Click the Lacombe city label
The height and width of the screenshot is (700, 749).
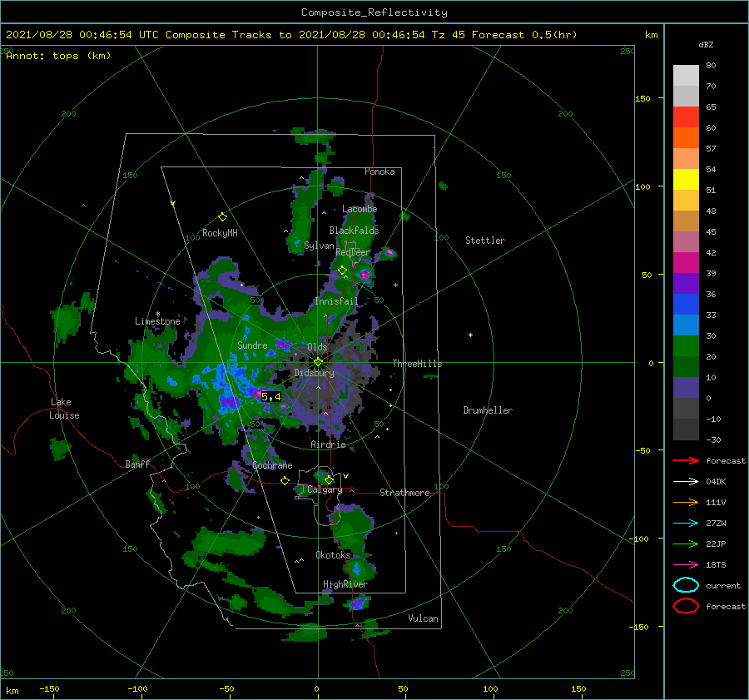[x=360, y=209]
